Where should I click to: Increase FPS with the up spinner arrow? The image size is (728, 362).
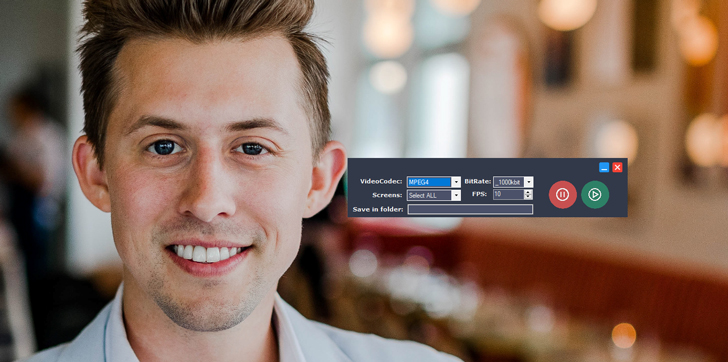[x=528, y=192]
